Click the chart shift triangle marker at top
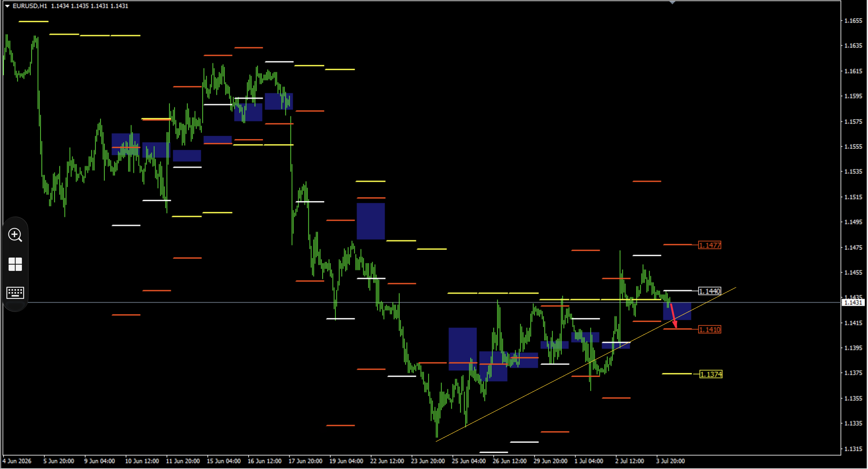The image size is (868, 469). (x=672, y=2)
